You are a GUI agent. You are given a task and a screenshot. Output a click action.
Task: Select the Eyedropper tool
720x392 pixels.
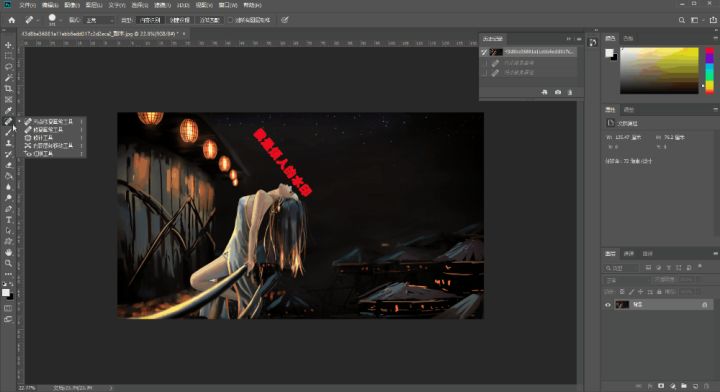8,111
